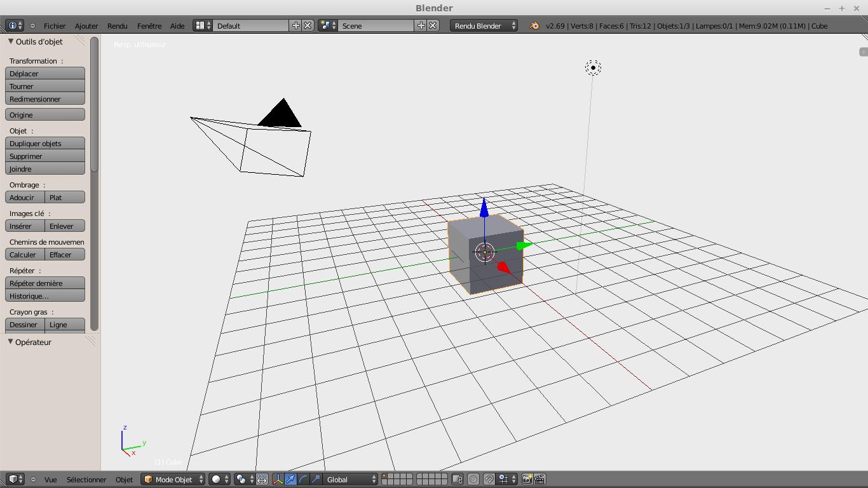Select the scale manipulator icon
Screen dimensions: 868x488
(x=316, y=479)
